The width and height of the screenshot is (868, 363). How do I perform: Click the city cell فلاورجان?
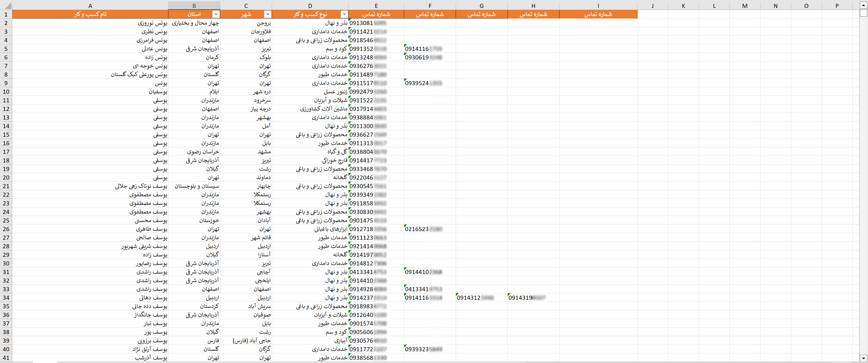pos(246,31)
